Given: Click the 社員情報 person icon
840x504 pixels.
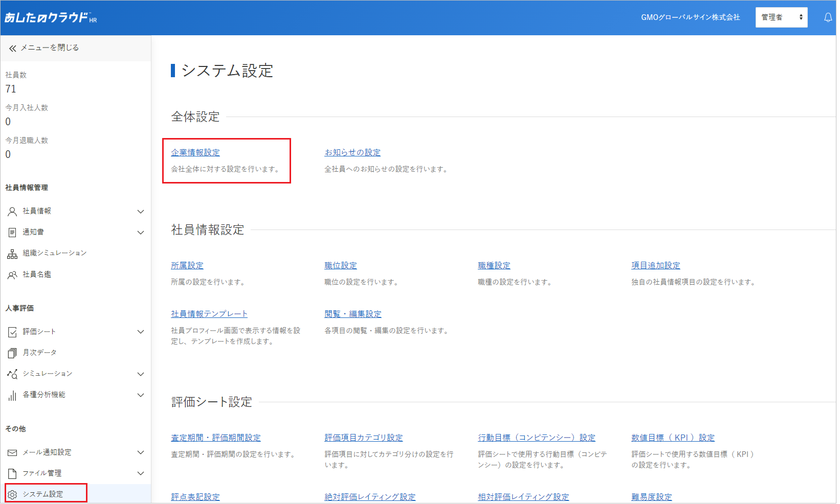Looking at the screenshot, I should pyautogui.click(x=12, y=211).
